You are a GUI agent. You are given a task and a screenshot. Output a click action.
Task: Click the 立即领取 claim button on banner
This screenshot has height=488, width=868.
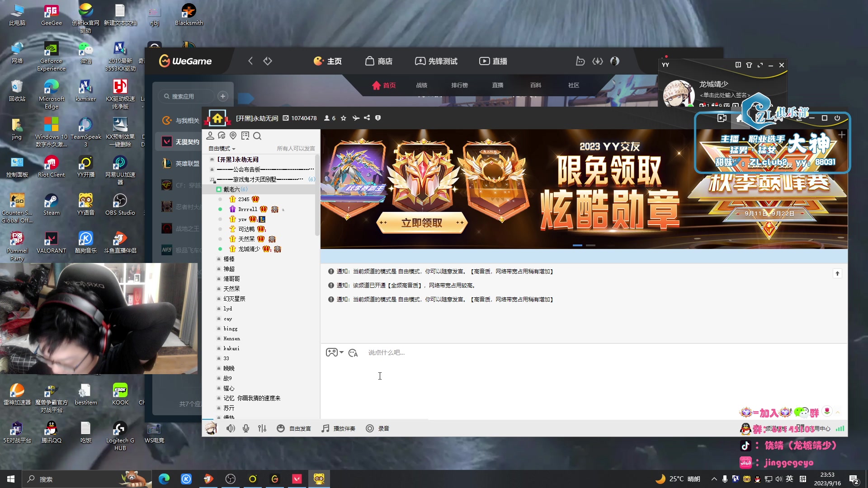[x=422, y=223]
